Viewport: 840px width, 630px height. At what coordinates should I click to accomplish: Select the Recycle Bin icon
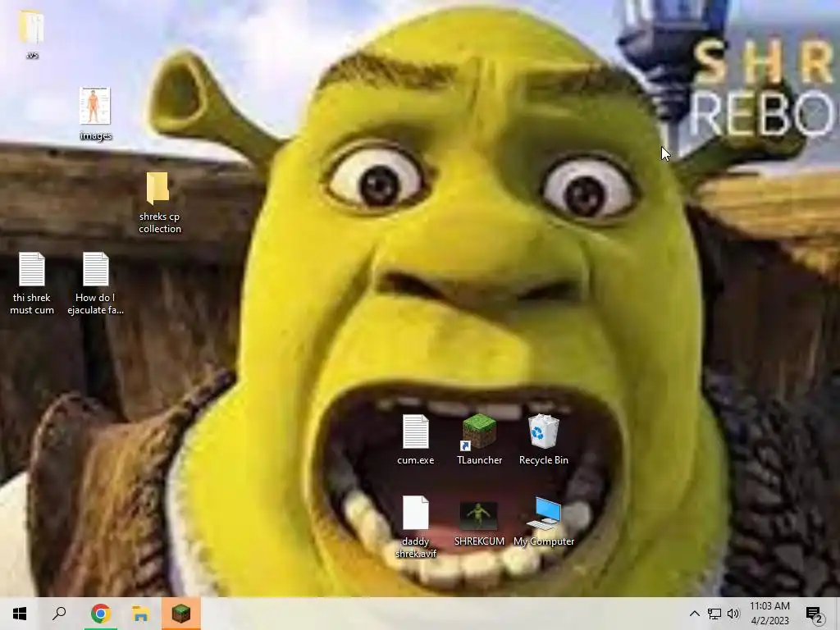tap(544, 440)
